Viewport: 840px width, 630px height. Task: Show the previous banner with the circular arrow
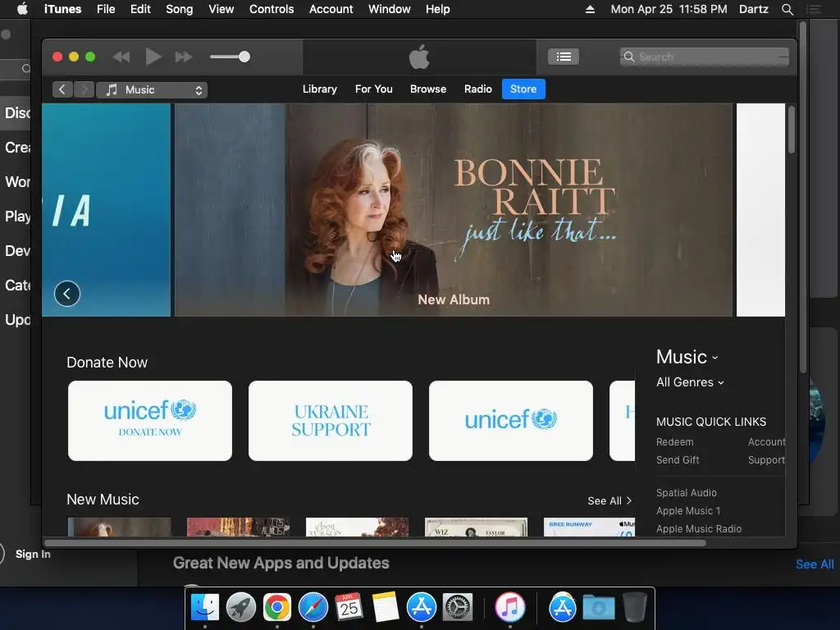(67, 294)
